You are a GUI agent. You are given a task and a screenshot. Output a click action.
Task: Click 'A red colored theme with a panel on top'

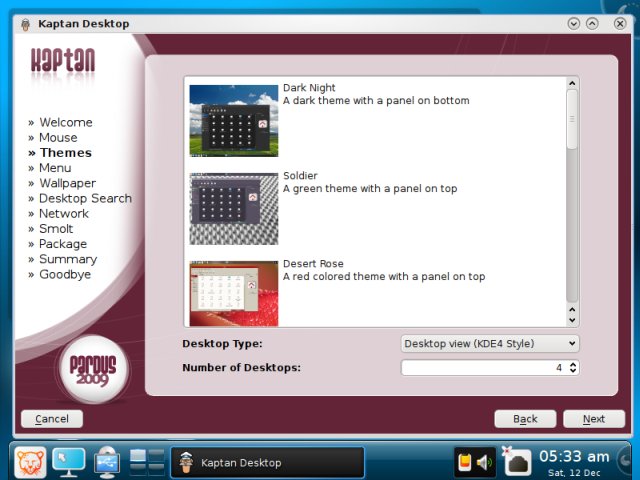coord(384,277)
